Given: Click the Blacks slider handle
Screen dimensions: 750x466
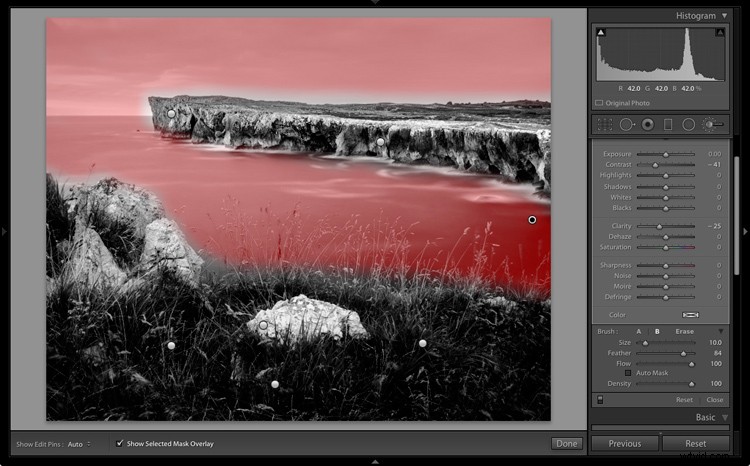Looking at the screenshot, I should (x=665, y=208).
